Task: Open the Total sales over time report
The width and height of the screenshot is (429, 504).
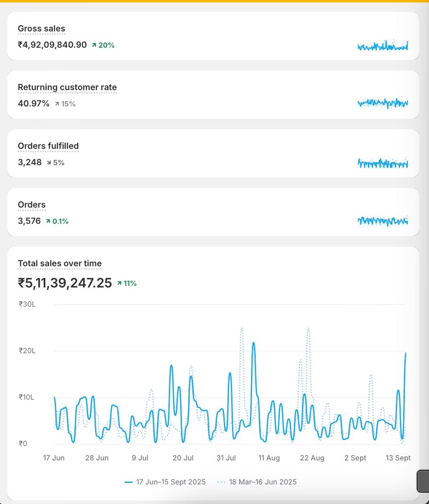Action: click(60, 263)
